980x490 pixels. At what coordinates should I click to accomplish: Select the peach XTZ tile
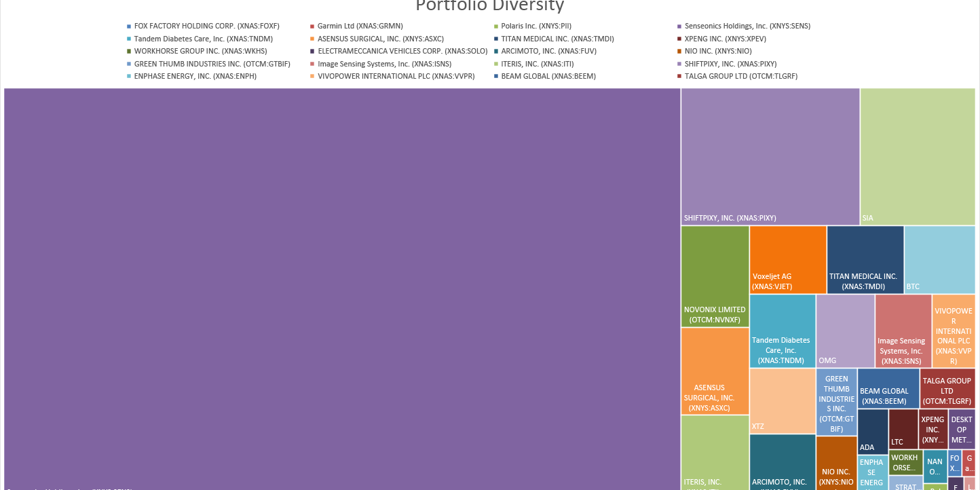(782, 400)
